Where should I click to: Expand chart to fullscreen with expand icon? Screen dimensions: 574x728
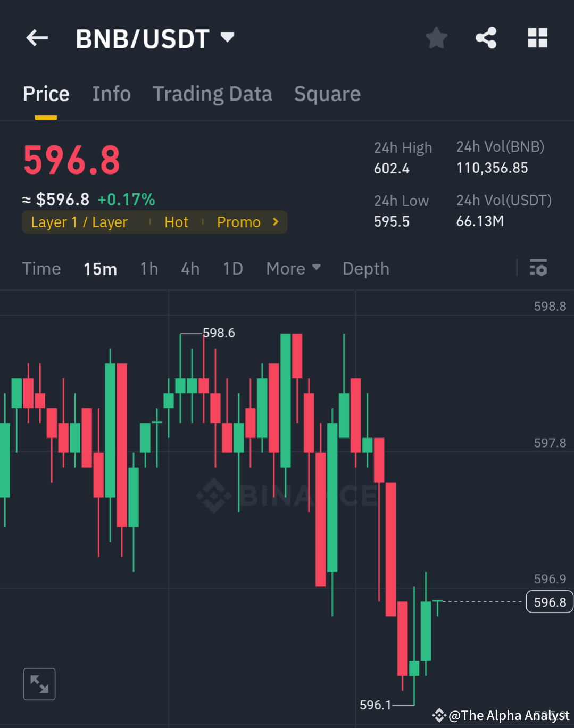39,683
